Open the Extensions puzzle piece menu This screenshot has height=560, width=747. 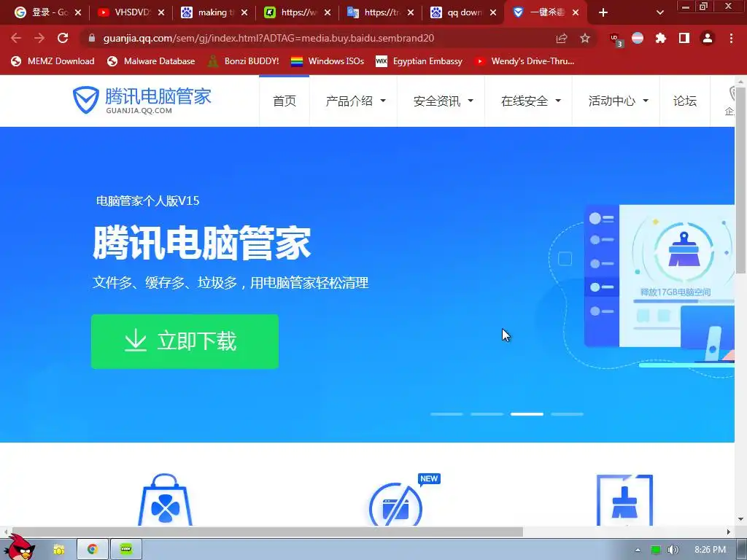661,38
